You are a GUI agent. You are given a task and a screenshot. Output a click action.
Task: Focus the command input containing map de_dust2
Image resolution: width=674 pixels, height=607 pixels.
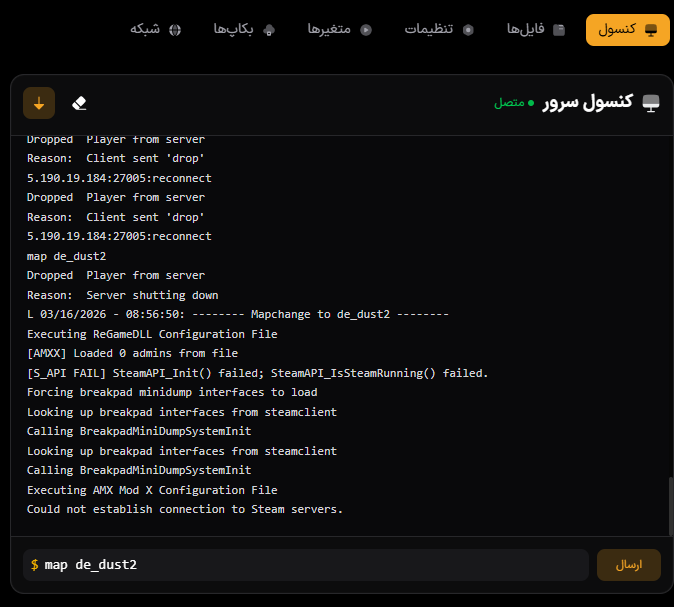point(306,565)
